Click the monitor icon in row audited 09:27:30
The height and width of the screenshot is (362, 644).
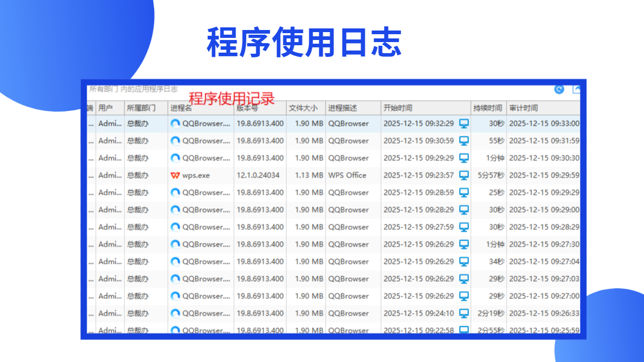coord(464,244)
